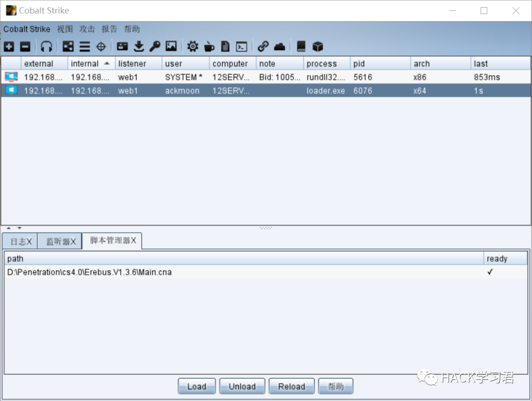Open downloaded files arrow icon
The height and width of the screenshot is (401, 532).
[x=139, y=46]
